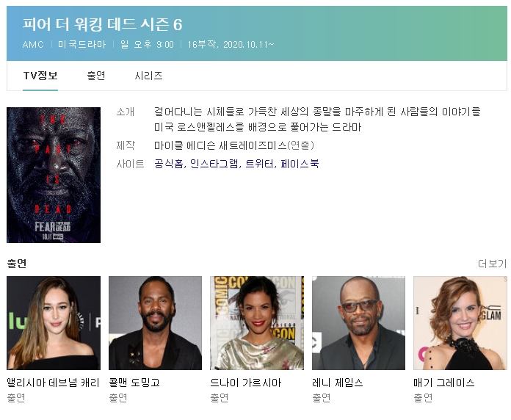Open photo of 드나이 가르시아
Screen dimensions: 511x420
pos(257,323)
